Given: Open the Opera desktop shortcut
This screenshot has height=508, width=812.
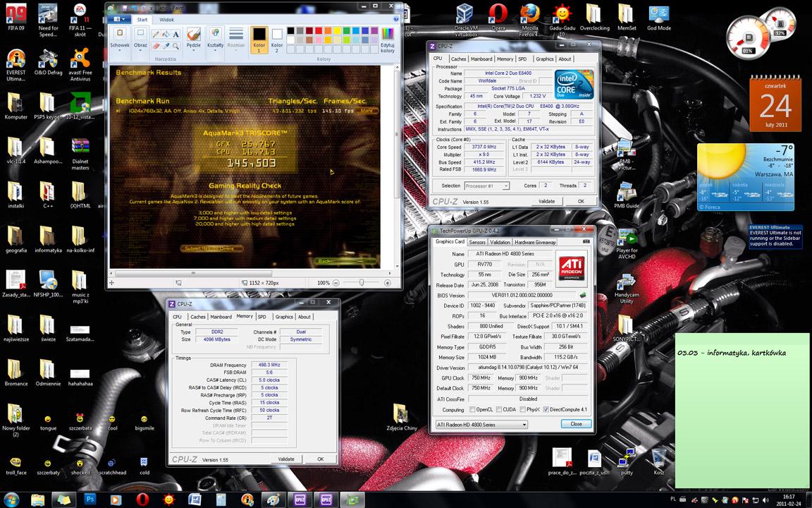Looking at the screenshot, I should 498,18.
